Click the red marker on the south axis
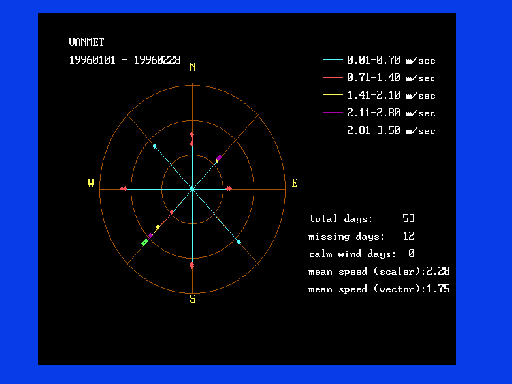This screenshot has width=512, height=384. [192, 265]
